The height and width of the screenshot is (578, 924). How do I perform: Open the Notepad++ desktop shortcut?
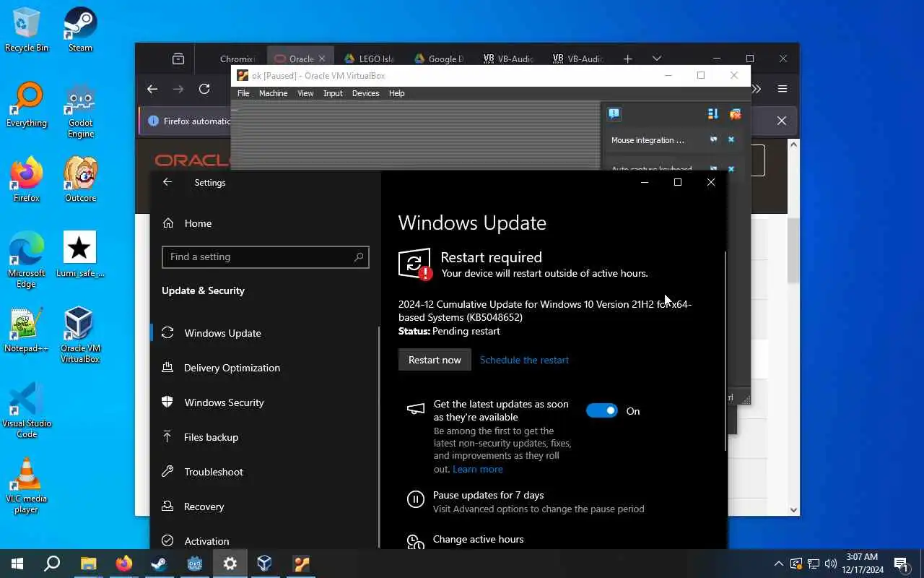point(27,331)
